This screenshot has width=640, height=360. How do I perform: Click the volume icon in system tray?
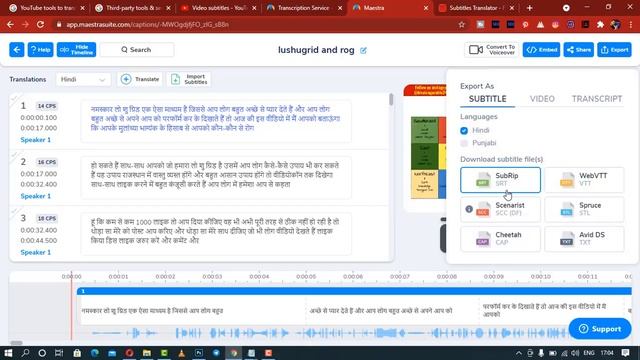point(575,353)
